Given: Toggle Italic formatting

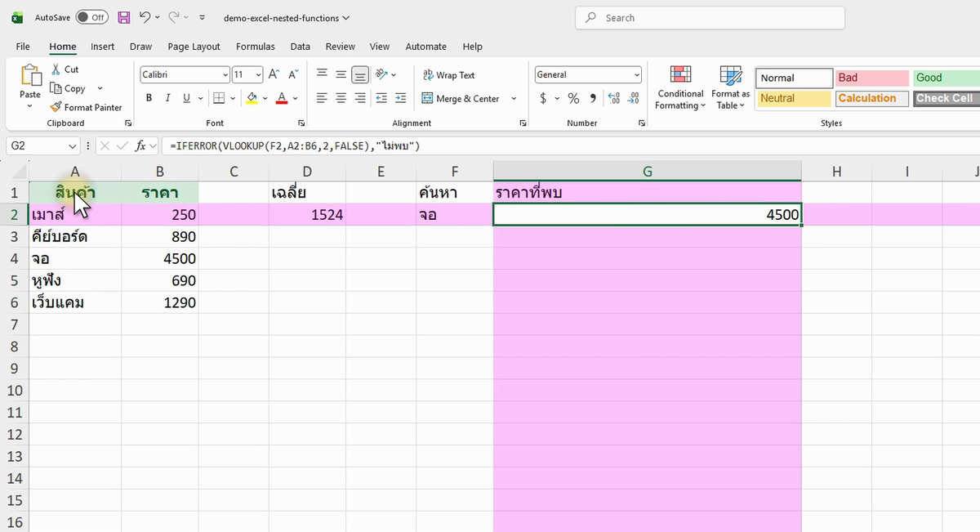Looking at the screenshot, I should coord(168,98).
